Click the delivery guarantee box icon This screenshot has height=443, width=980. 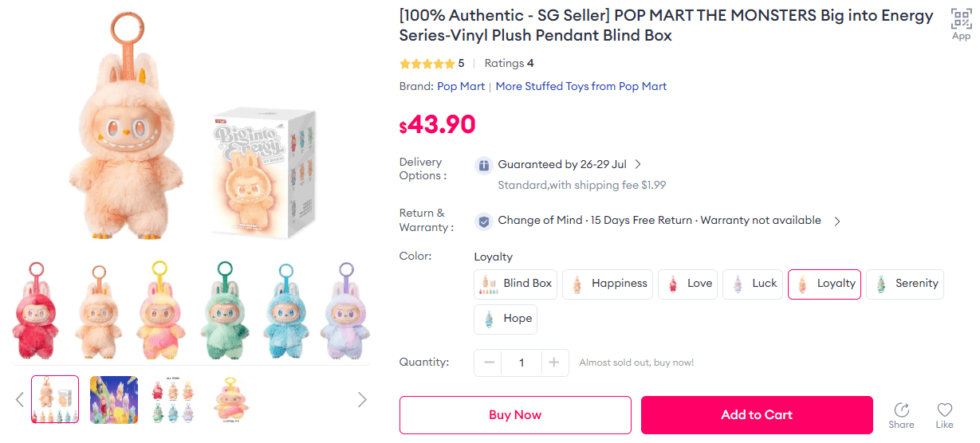pos(483,165)
